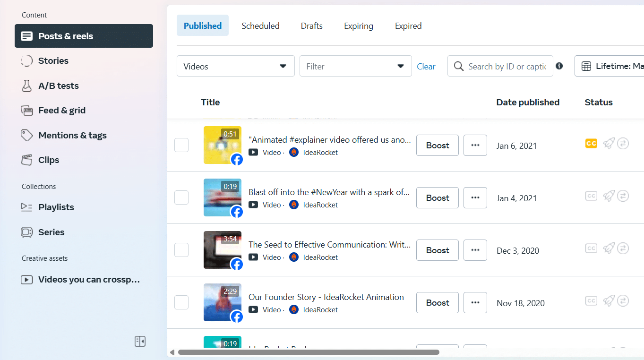
Task: Boost The Seed to Effective Communication video
Action: coord(437,250)
